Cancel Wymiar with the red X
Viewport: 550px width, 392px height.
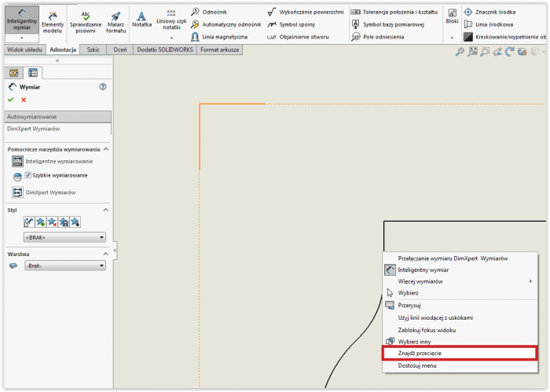(24, 100)
